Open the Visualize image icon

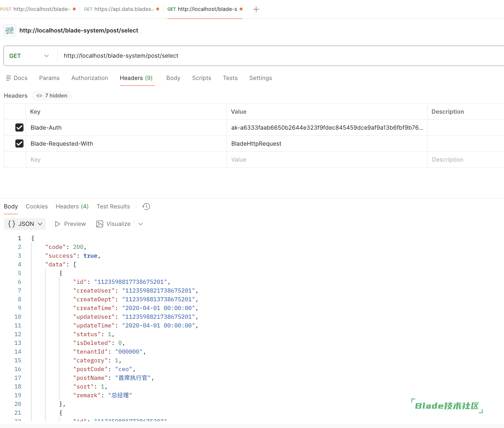pos(100,224)
